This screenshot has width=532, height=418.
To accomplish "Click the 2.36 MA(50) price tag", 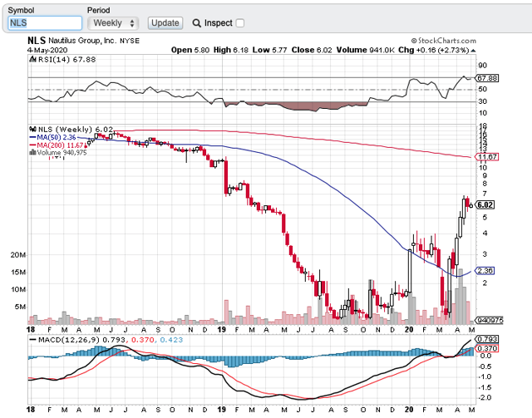I will point(485,271).
